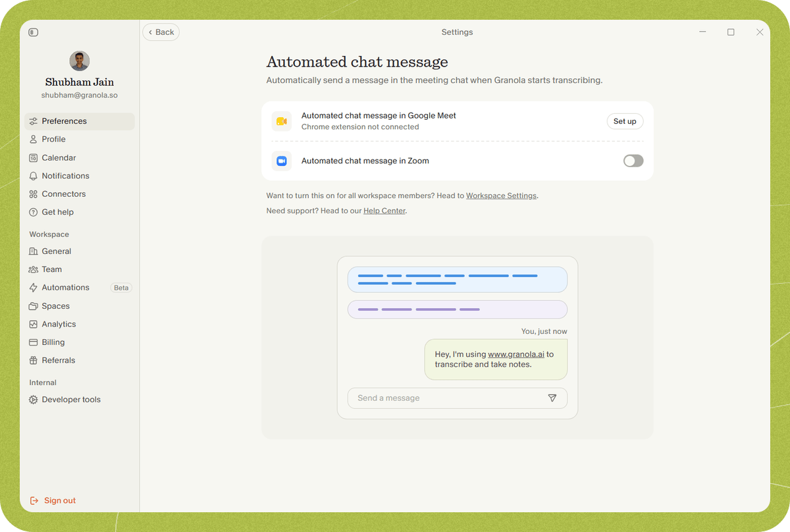Click the blue placeholder chat bubble

tap(458, 279)
